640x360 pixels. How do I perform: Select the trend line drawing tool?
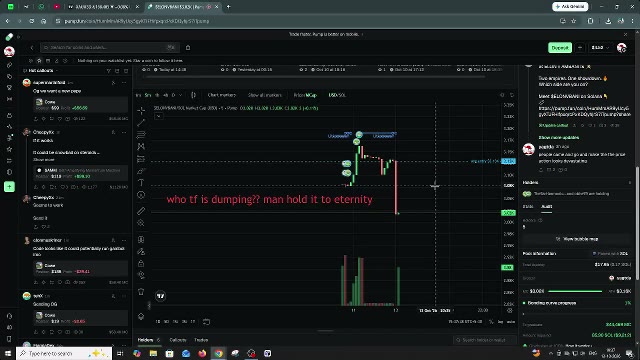pos(141,122)
